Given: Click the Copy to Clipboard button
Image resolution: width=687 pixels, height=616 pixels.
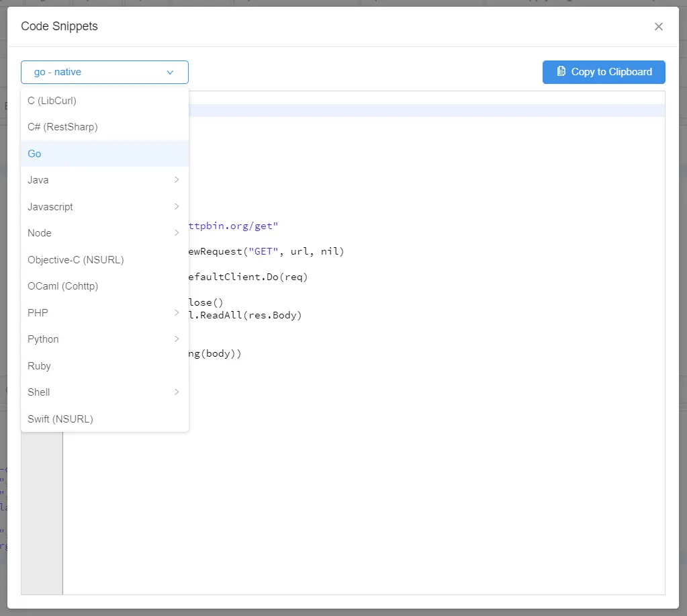Looking at the screenshot, I should click(604, 72).
